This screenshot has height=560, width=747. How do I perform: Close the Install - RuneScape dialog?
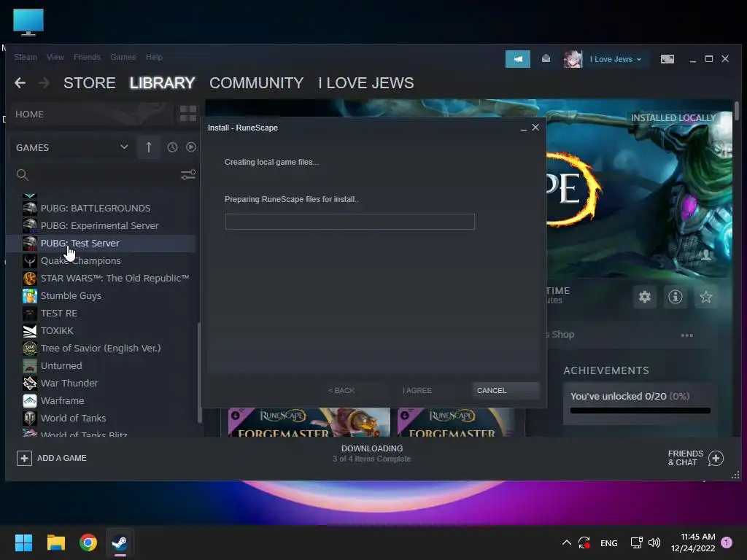tap(535, 127)
